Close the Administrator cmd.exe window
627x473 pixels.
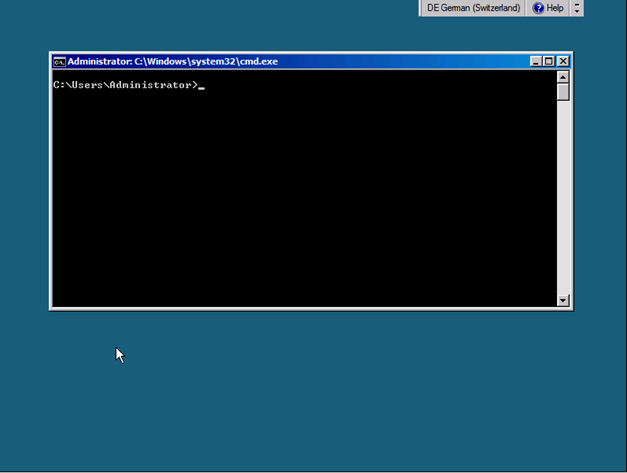pos(563,61)
